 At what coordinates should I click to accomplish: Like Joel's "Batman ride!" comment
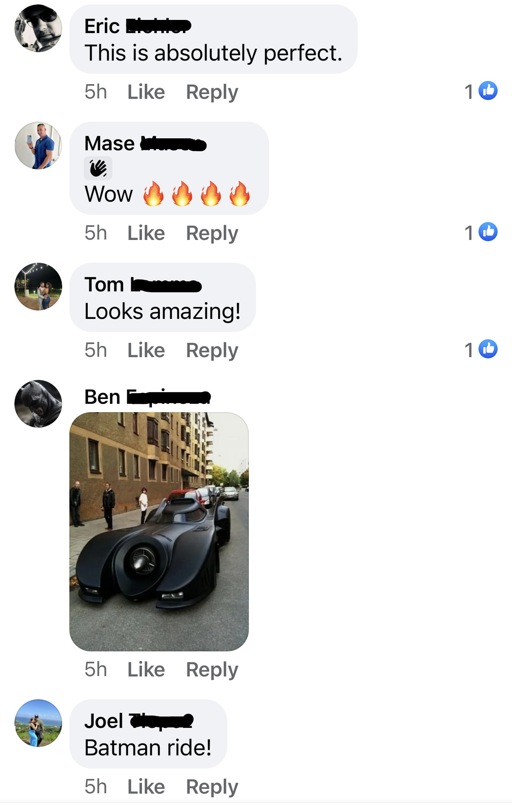pos(146,787)
